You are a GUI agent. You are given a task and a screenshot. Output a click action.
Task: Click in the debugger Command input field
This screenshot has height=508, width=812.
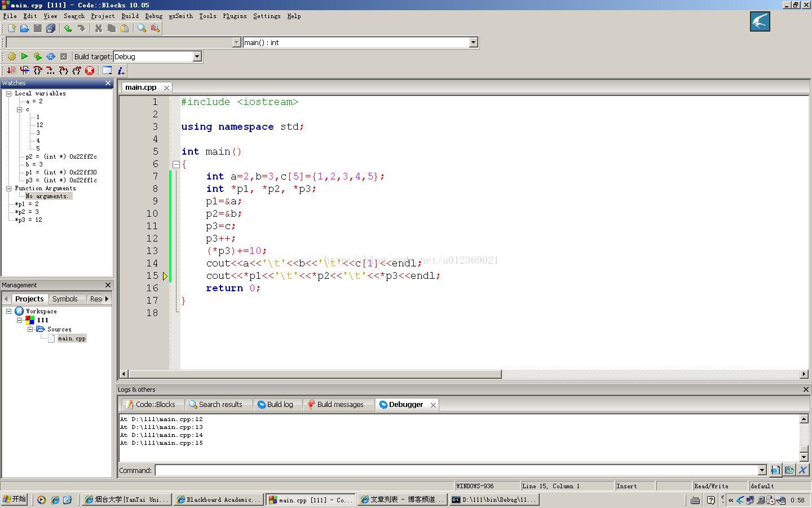click(456, 470)
